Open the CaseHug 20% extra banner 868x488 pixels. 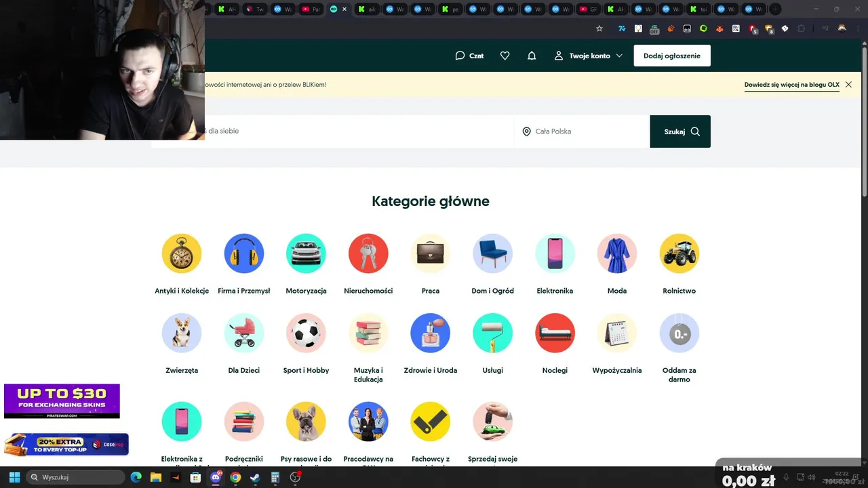[x=66, y=444]
